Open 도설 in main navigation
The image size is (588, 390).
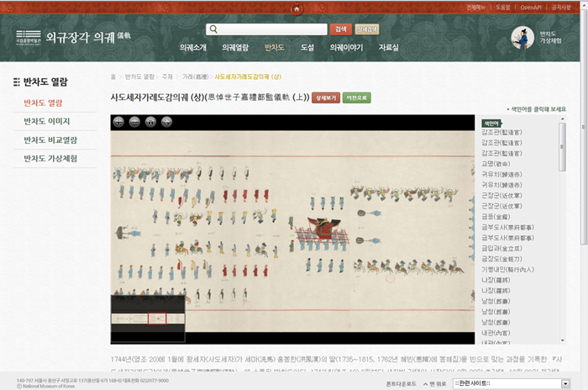click(x=307, y=48)
